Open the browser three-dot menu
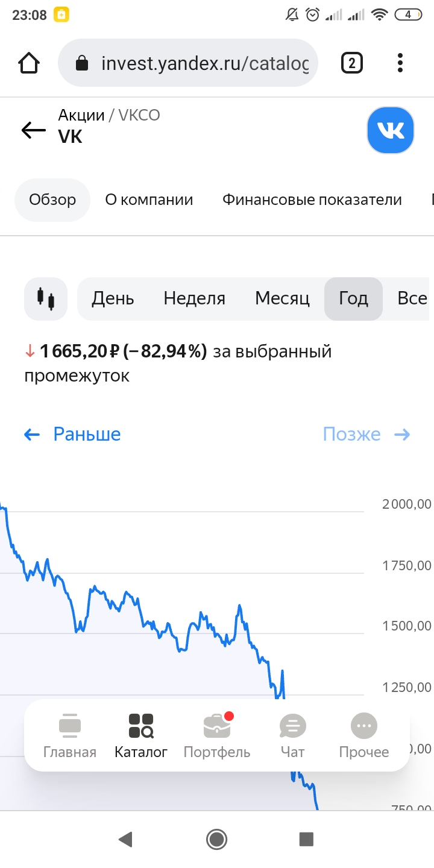This screenshot has height=868, width=434. [x=400, y=63]
